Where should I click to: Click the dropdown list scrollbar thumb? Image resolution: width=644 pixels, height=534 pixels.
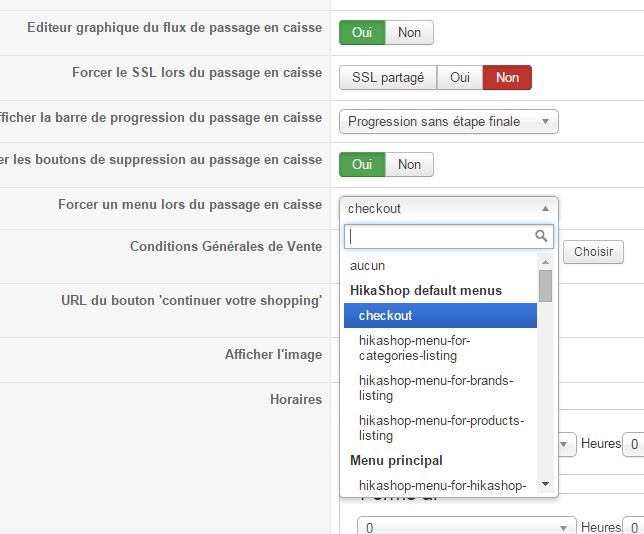click(x=545, y=286)
